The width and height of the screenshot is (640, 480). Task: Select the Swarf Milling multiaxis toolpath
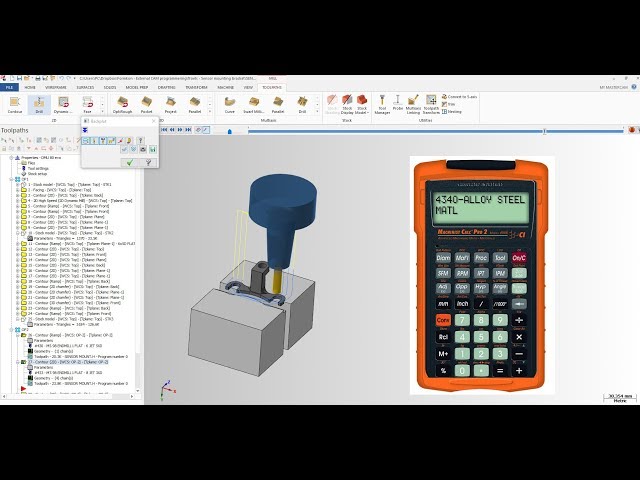click(254, 104)
